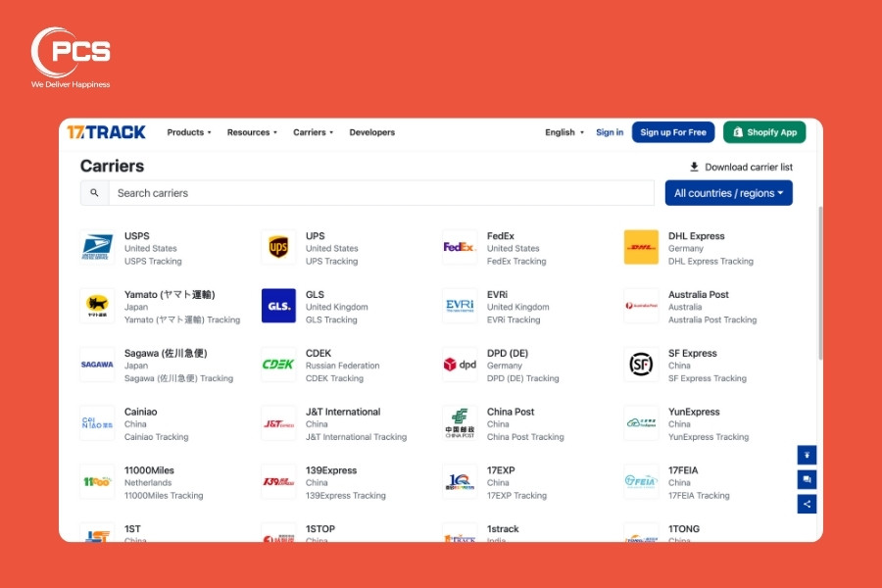Viewport: 882px width, 588px height.
Task: Go to the Developers menu item
Action: point(372,132)
